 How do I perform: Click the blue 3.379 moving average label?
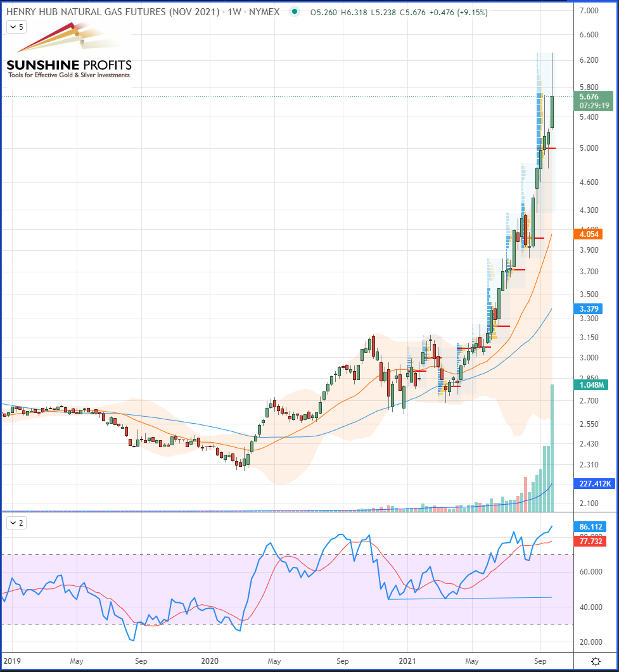[x=589, y=308]
